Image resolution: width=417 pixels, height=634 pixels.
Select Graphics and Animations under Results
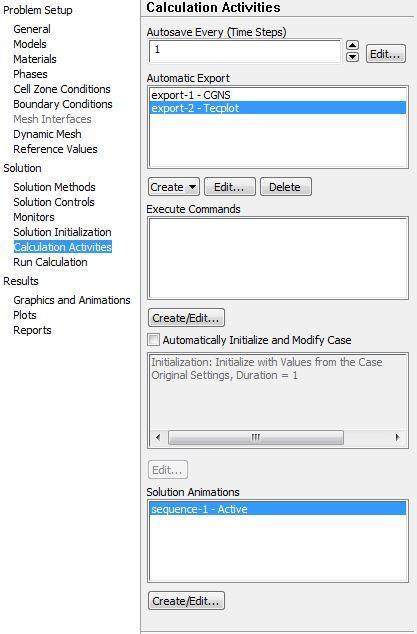coord(72,300)
